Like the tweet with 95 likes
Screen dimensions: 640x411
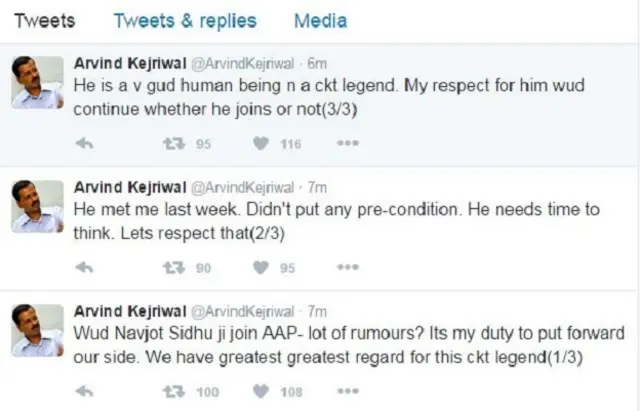261,267
